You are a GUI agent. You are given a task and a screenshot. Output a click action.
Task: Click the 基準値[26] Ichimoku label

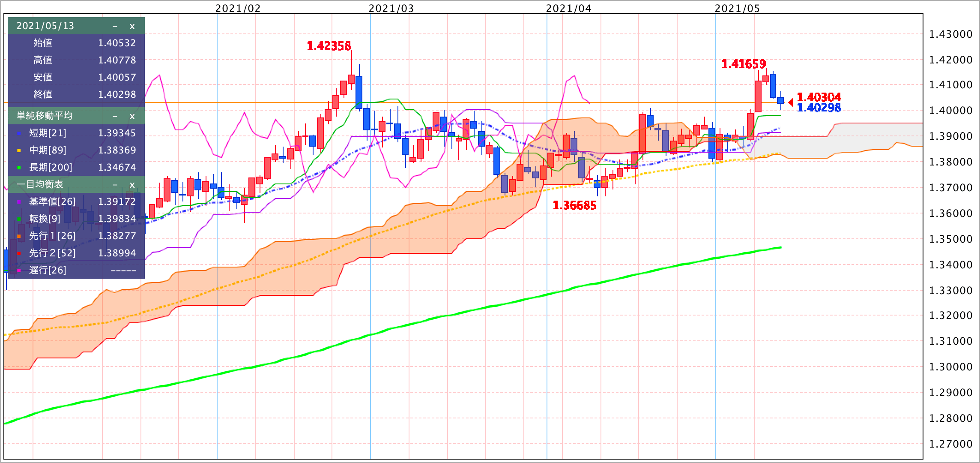coord(52,201)
